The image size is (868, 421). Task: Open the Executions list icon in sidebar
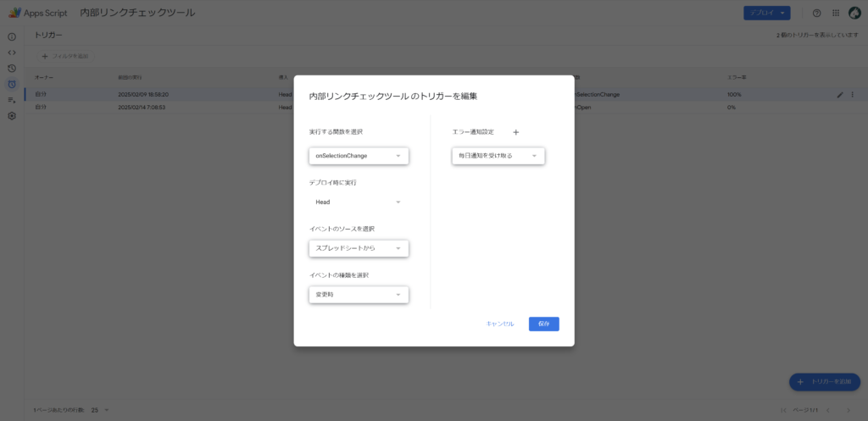[12, 100]
